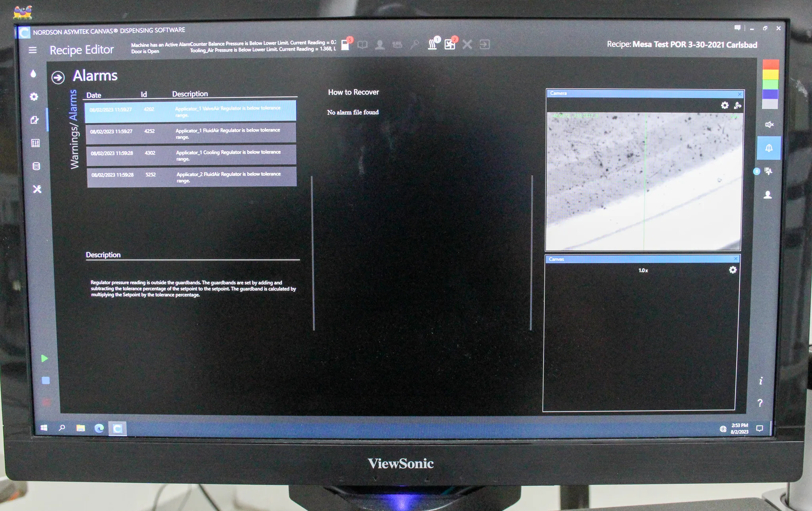The width and height of the screenshot is (812, 511).
Task: Open Camera panel settings gear
Action: (x=725, y=105)
